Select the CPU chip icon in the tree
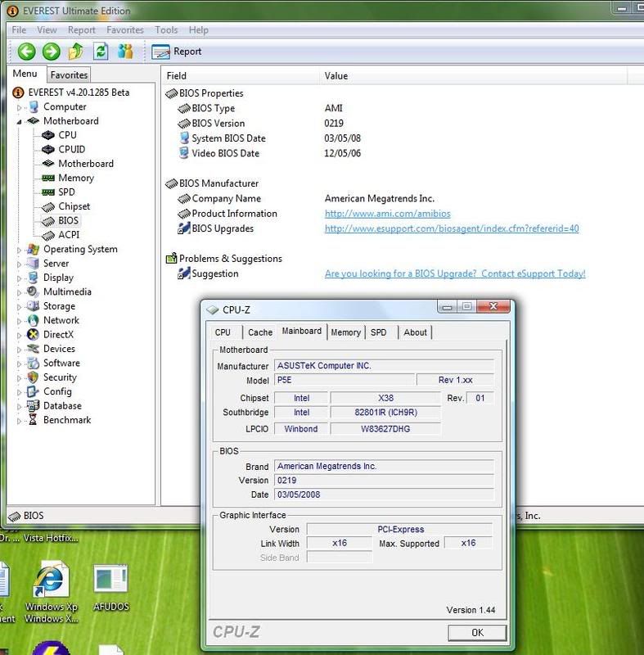The width and height of the screenshot is (644, 655). (x=48, y=135)
